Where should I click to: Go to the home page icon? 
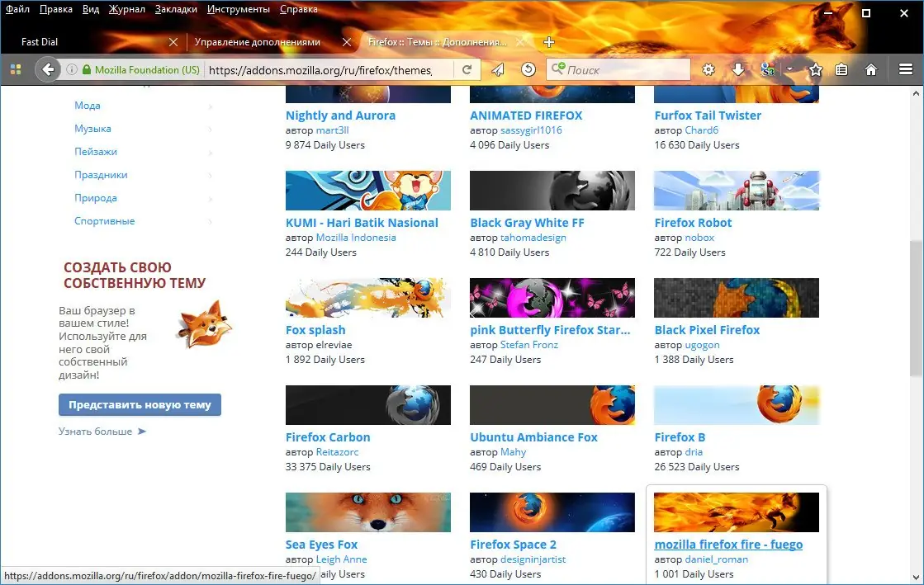(x=871, y=69)
